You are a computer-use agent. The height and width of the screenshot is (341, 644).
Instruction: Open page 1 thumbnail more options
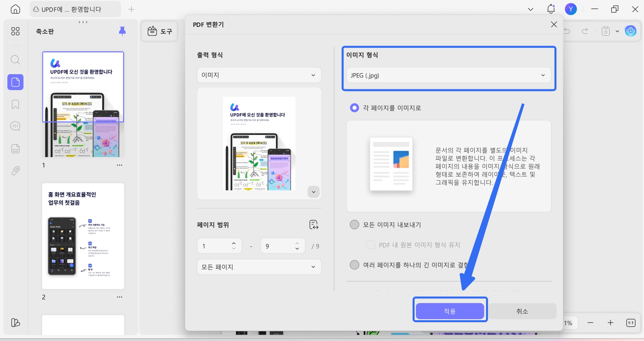coord(119,165)
